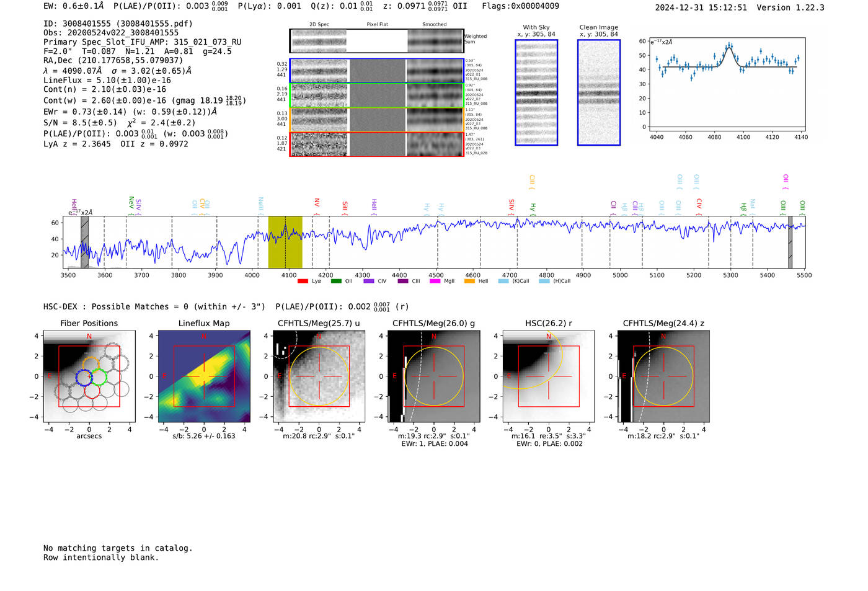Open the CFHTLS/Meg(25.7) u image
Screen dimensions: 868x591
319,376
